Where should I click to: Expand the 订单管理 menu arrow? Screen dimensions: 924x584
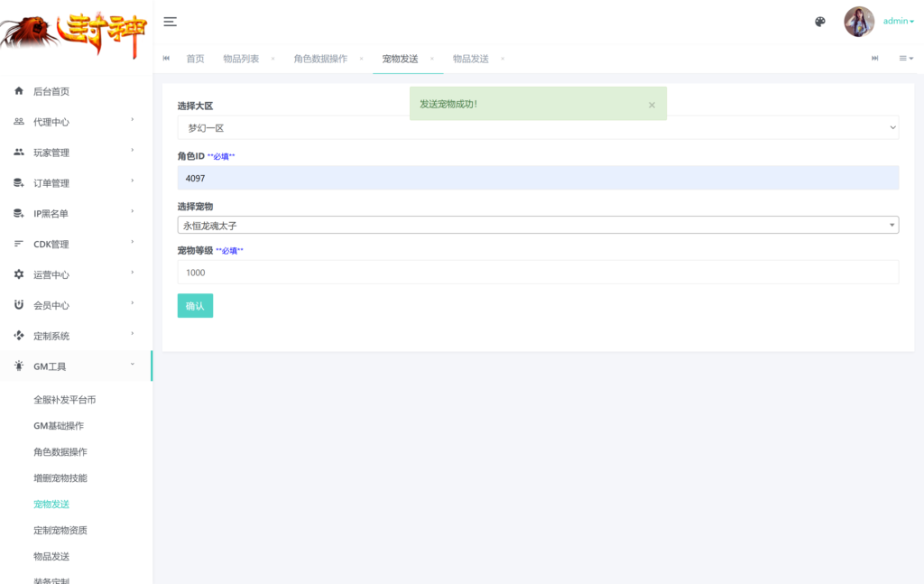[x=132, y=181]
